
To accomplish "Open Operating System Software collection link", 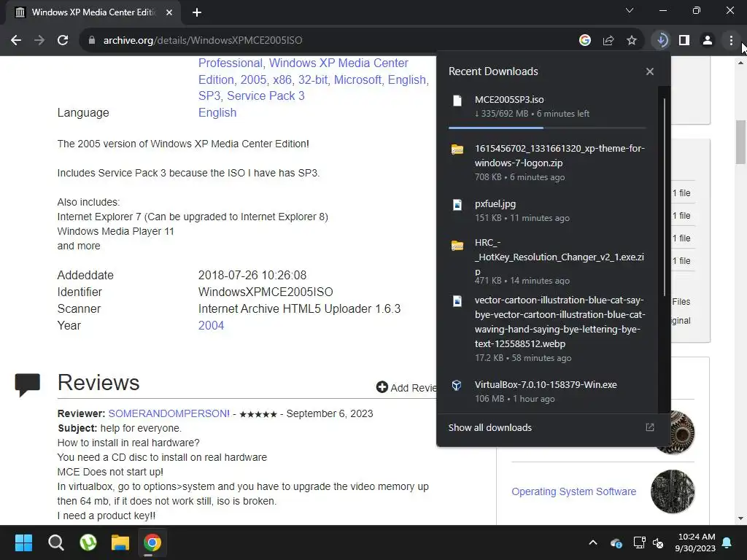I will pyautogui.click(x=573, y=491).
